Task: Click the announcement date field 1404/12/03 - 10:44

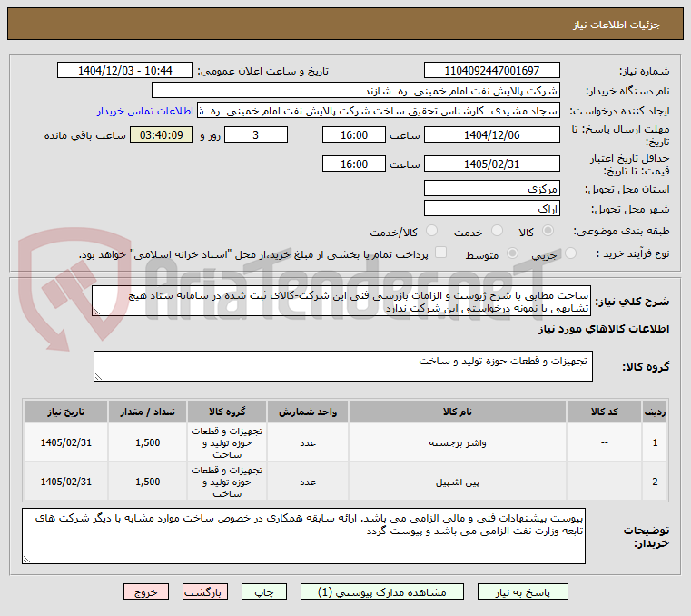Action: tap(125, 71)
